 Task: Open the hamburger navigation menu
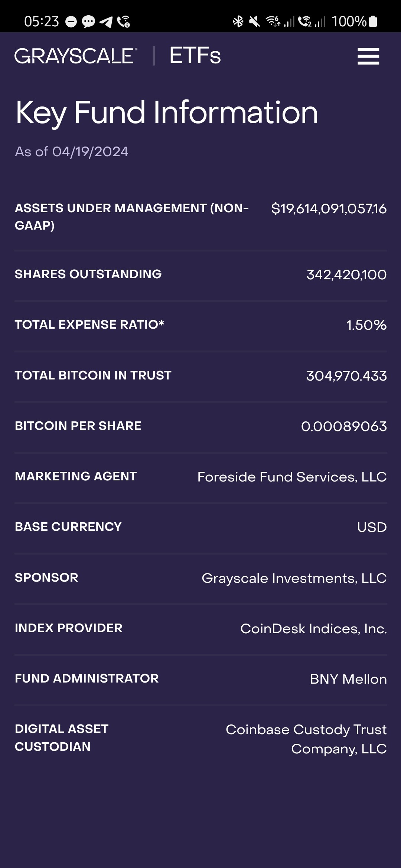coord(368,56)
